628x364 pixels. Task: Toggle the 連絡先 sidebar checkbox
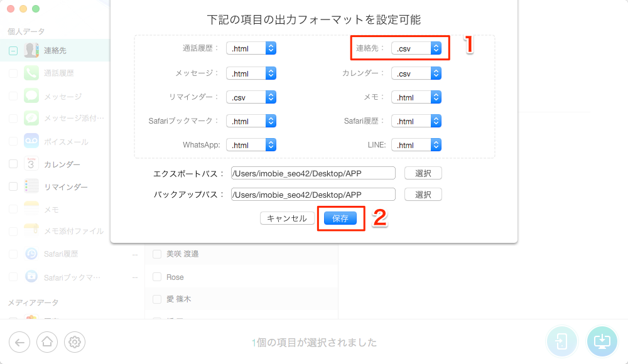click(13, 51)
